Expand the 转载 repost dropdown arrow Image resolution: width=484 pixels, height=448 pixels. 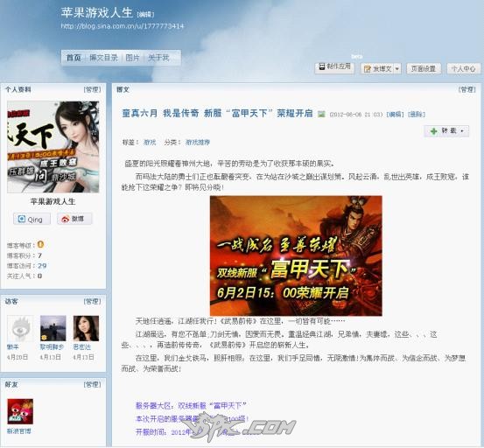pyautogui.click(x=462, y=131)
